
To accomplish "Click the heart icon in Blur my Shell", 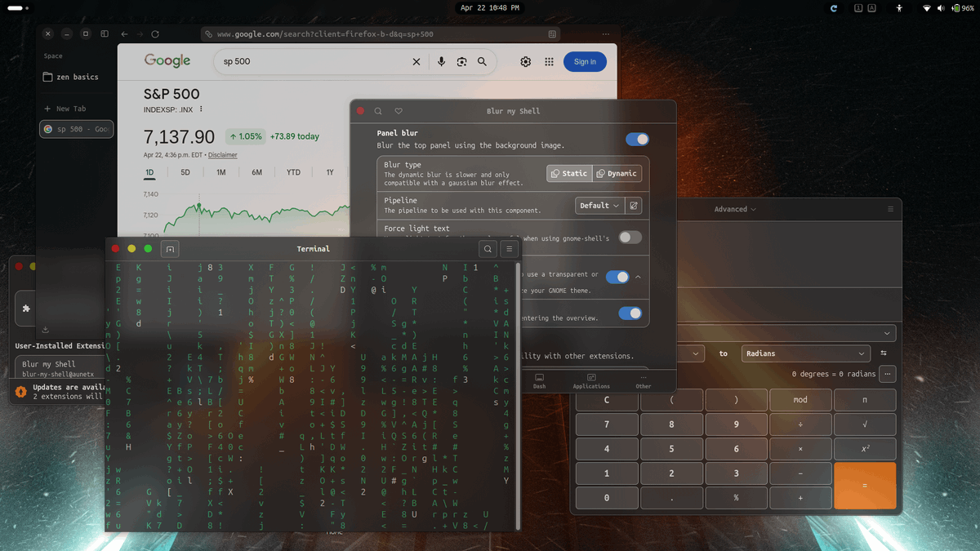I will [x=399, y=111].
